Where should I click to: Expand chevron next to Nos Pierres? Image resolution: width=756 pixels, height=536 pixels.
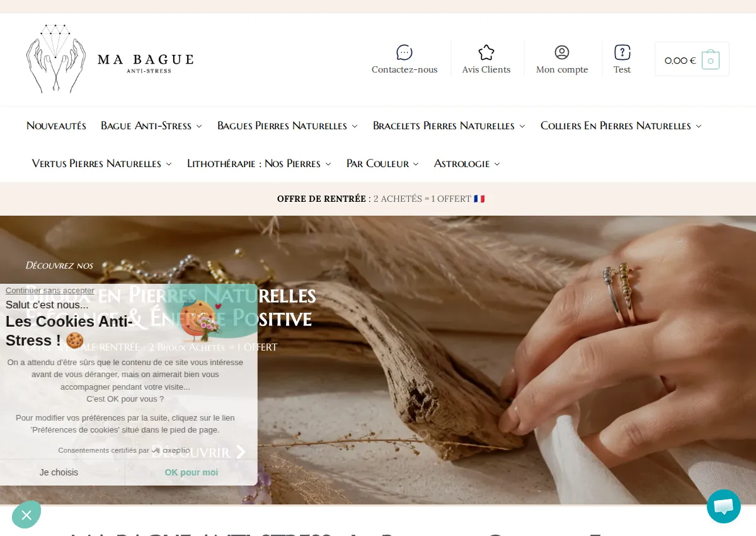coord(328,164)
